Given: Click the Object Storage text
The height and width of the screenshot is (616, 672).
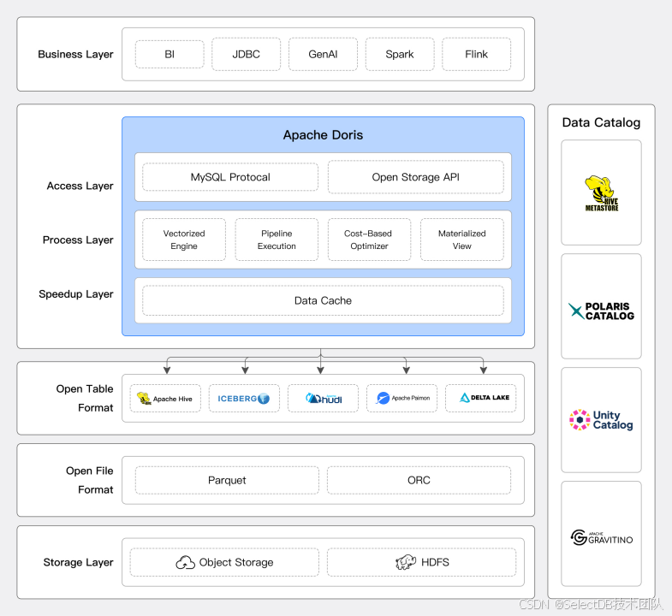Looking at the screenshot, I should (236, 562).
